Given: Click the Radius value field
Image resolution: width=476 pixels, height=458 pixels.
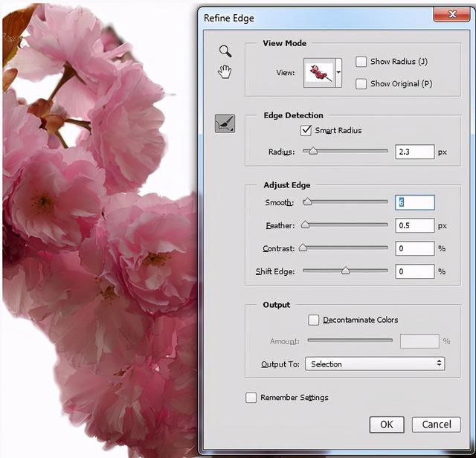Looking at the screenshot, I should pyautogui.click(x=415, y=152).
